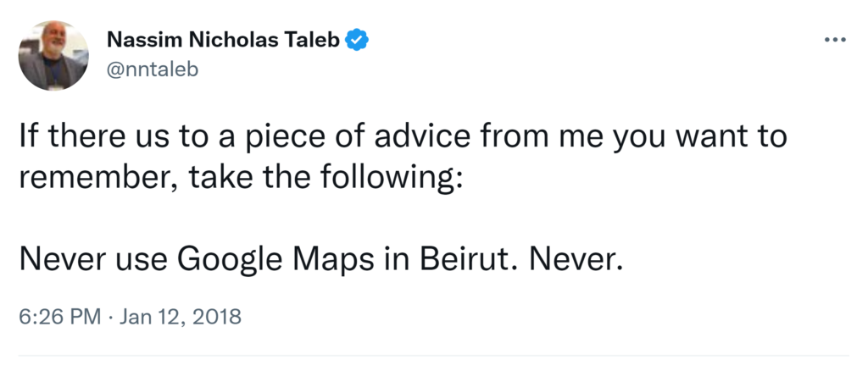
Task: Click the 'Never use Google Maps' sentence
Action: [320, 259]
